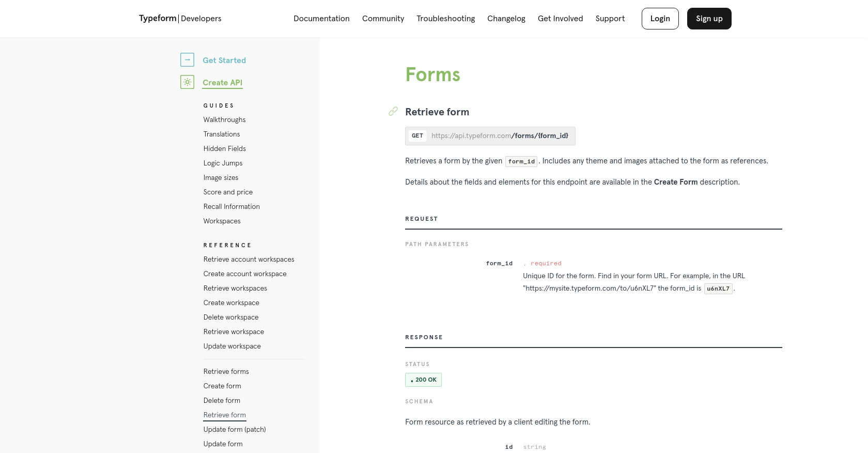Click the RESPONSE section heading
The height and width of the screenshot is (453, 868).
pyautogui.click(x=424, y=337)
